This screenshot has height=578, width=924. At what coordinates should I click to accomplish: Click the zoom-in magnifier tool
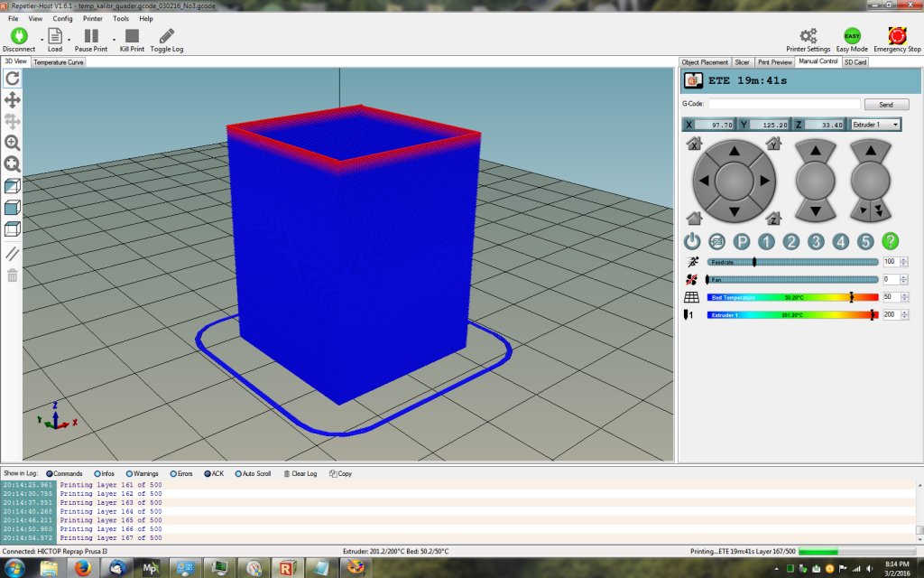(13, 143)
